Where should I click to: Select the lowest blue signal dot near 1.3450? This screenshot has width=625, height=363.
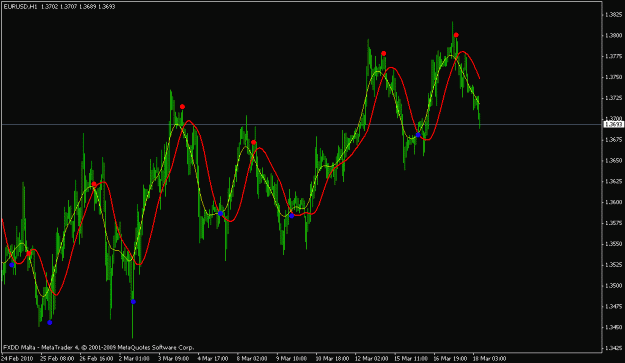[49, 323]
